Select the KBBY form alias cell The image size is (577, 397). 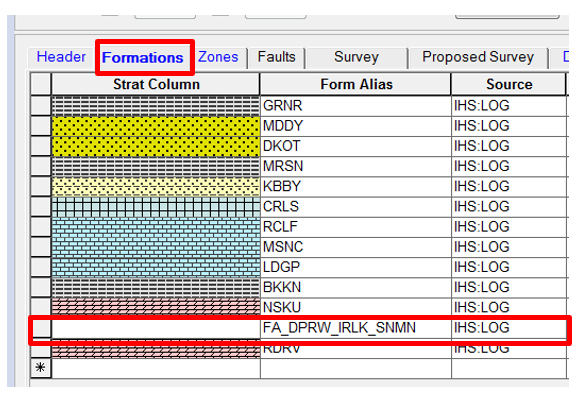pyautogui.click(x=355, y=187)
